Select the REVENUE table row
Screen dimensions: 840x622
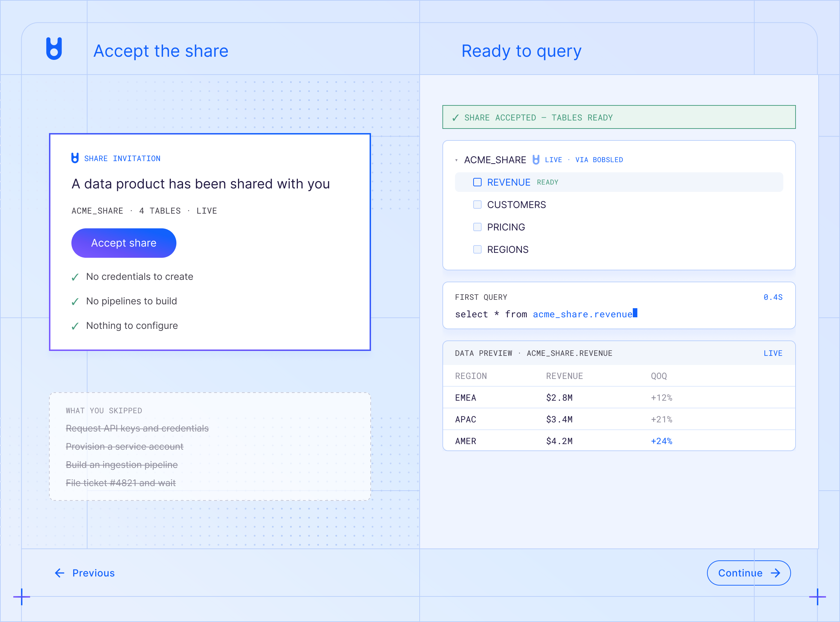click(619, 182)
